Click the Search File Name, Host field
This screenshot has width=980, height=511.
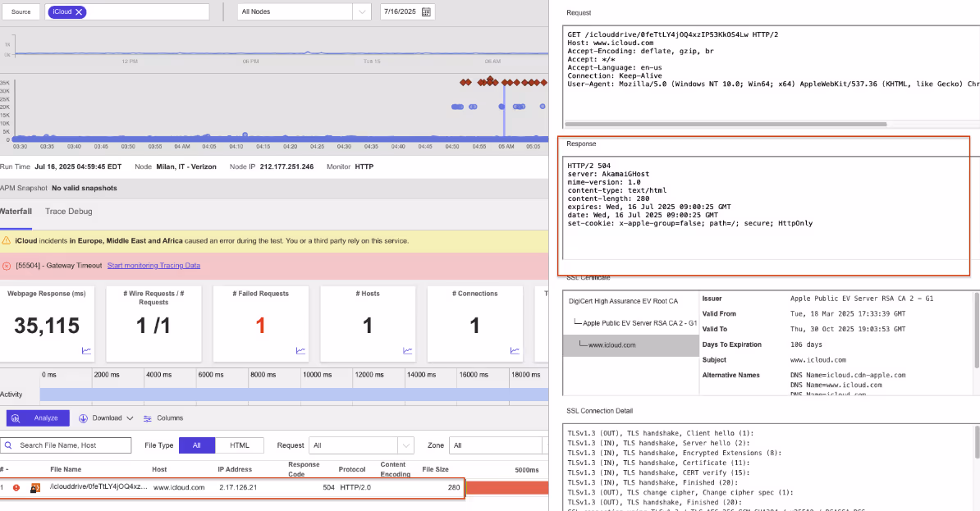coord(66,445)
